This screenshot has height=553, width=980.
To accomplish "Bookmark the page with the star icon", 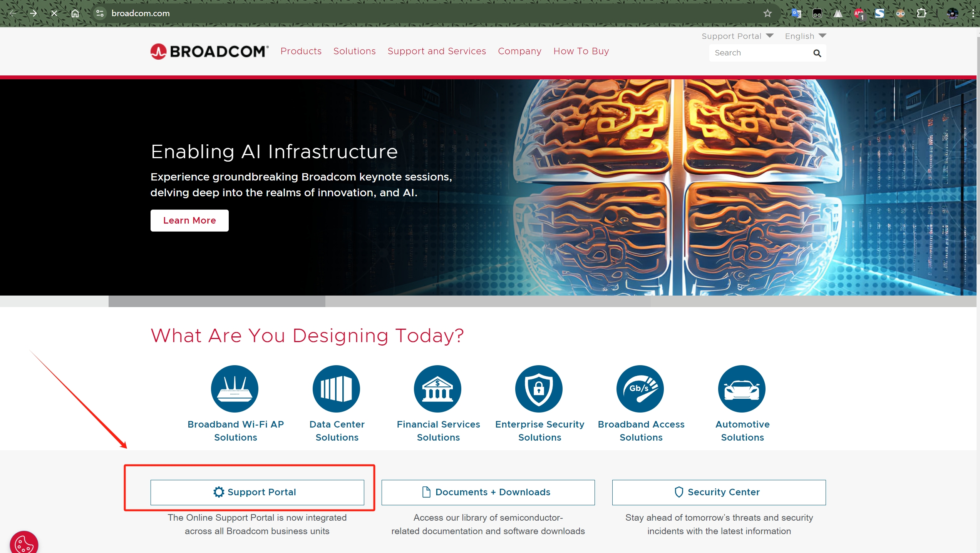I will [767, 13].
